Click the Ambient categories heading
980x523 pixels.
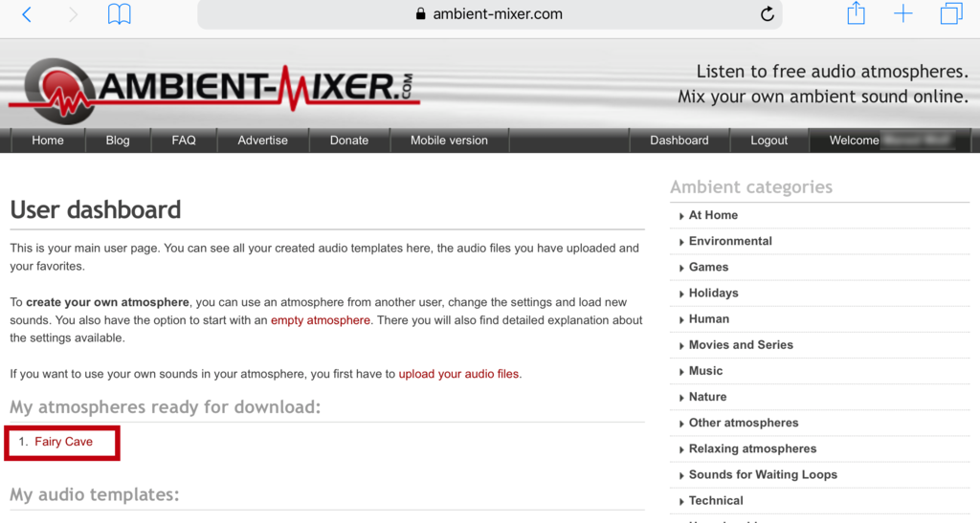[x=751, y=186]
